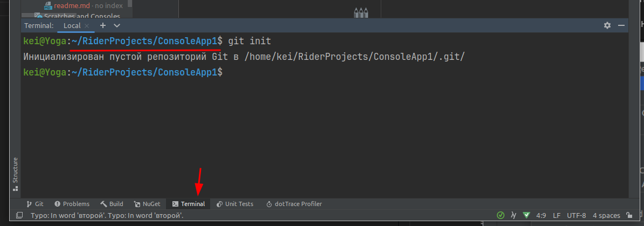
Task: Switch to the Local terminal tab
Action: pos(72,25)
